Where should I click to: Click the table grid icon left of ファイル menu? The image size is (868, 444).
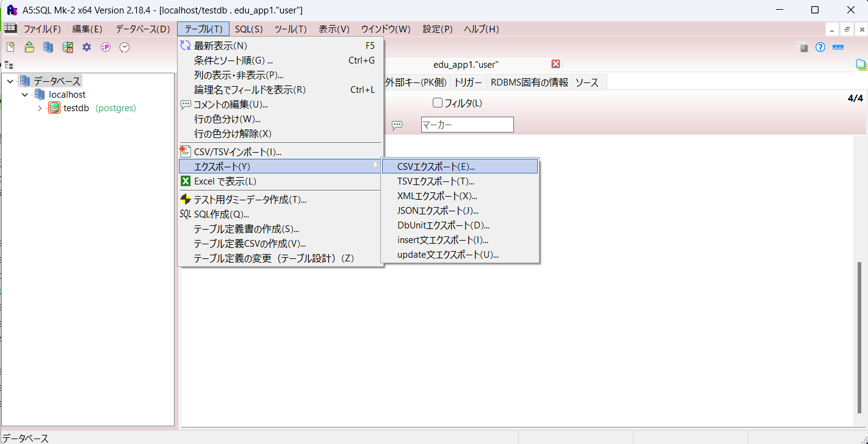(10, 28)
